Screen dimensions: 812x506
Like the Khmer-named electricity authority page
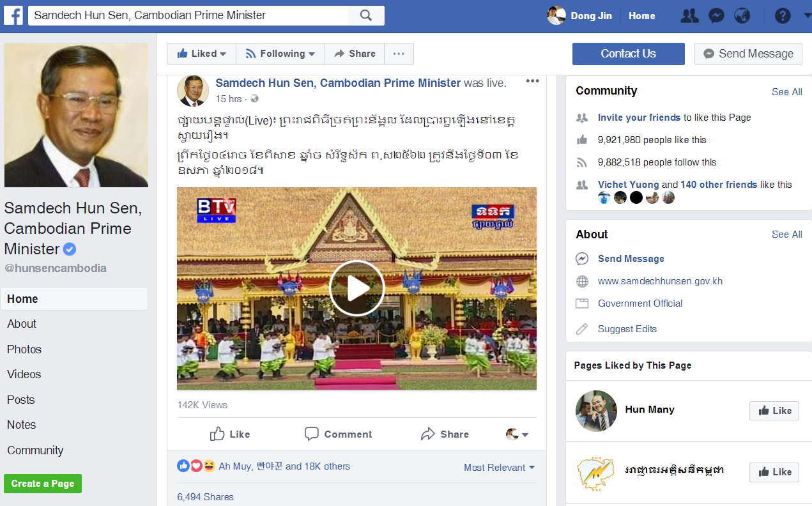click(774, 472)
